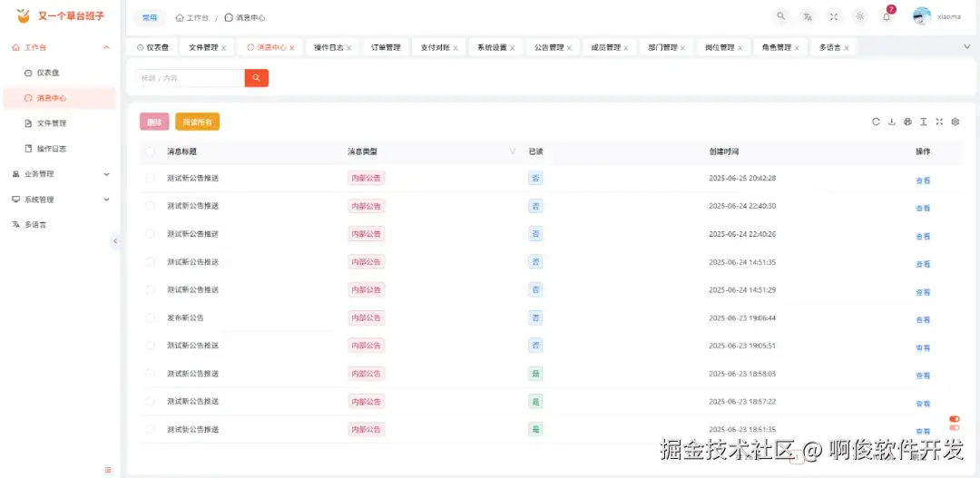Open the xiaoma user name menu

coord(949,17)
